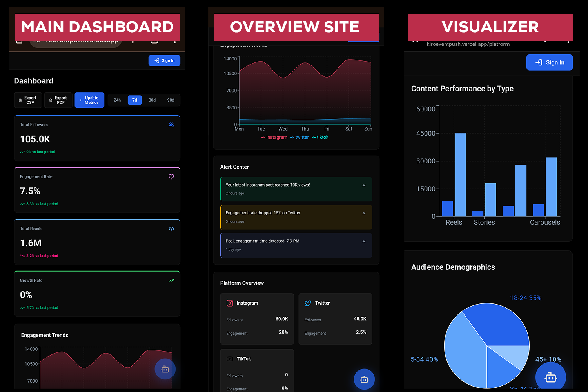Click the 105.0K followers value
Viewport: 588px width, 392px height.
(35, 139)
